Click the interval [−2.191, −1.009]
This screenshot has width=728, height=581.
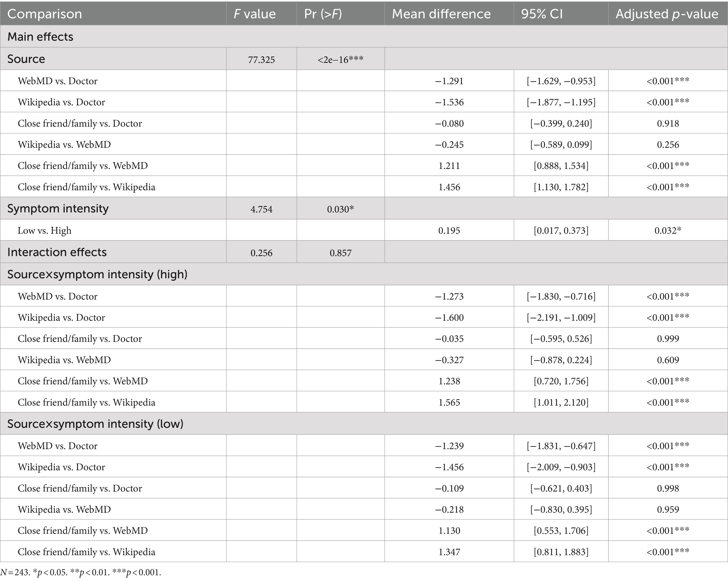coord(561,318)
